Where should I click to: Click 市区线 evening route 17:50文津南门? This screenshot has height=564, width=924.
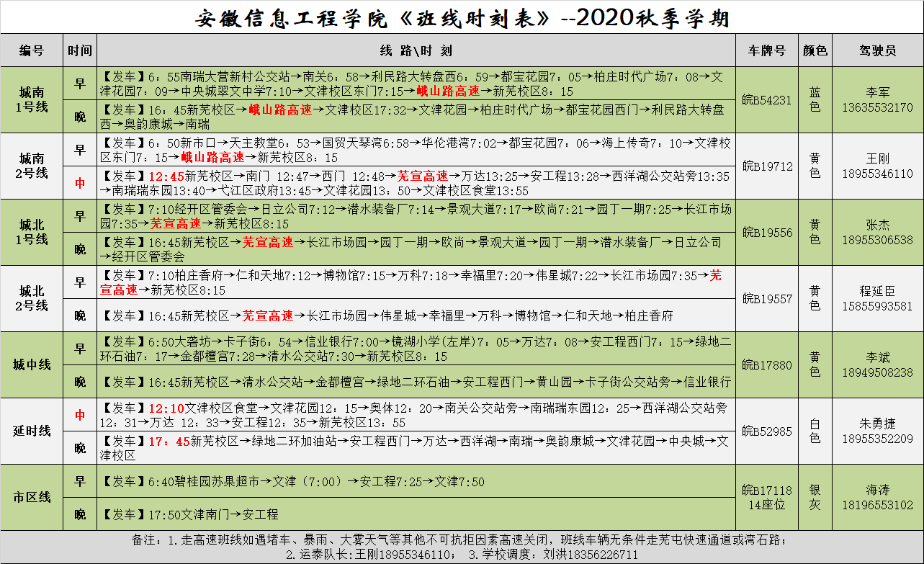(x=416, y=514)
